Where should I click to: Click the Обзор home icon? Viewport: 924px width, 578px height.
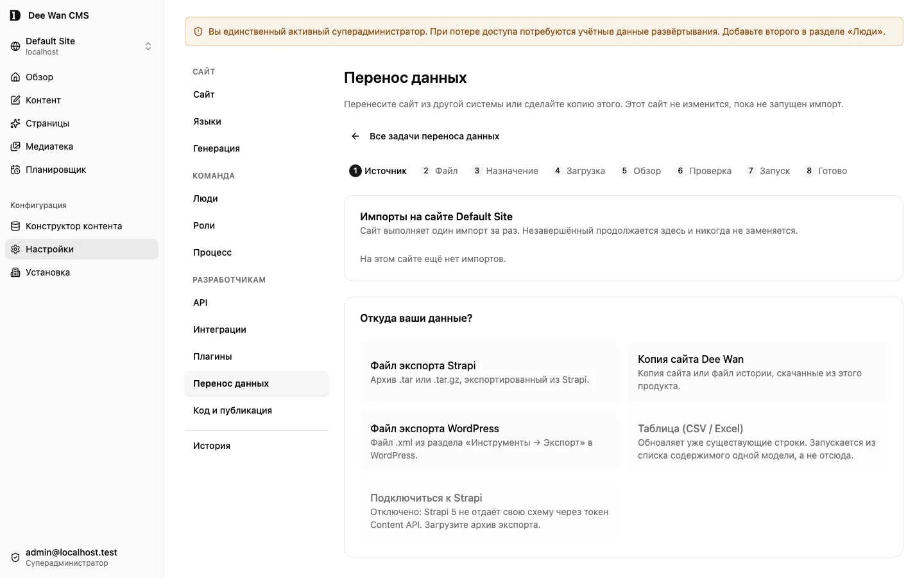pos(15,77)
